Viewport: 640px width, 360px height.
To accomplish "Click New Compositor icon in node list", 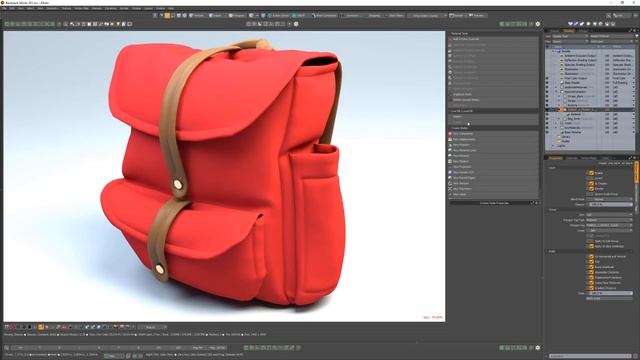I will (451, 133).
